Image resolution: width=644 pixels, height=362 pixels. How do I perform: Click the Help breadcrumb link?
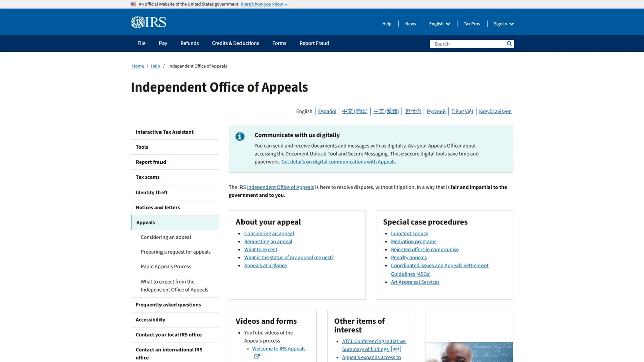(155, 66)
